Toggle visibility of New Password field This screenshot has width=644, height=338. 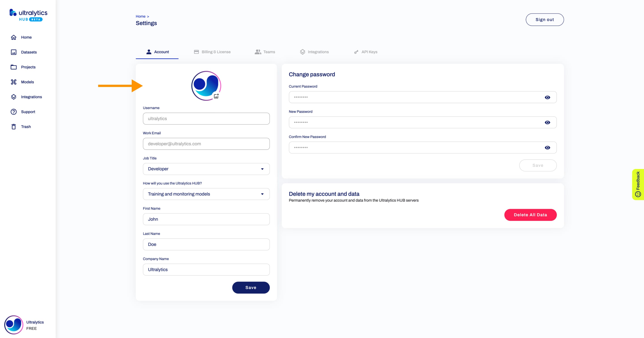click(x=547, y=123)
